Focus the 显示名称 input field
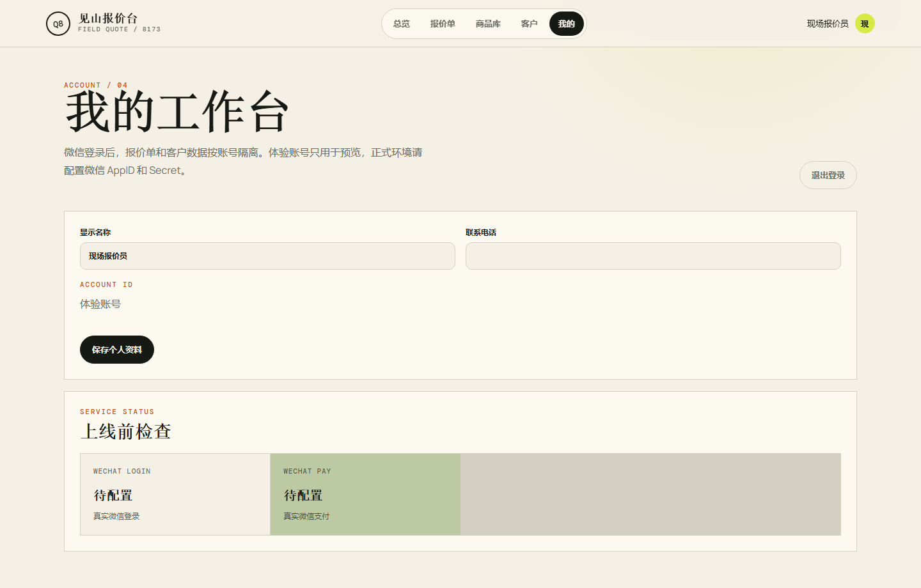This screenshot has height=588, width=921. tap(267, 256)
